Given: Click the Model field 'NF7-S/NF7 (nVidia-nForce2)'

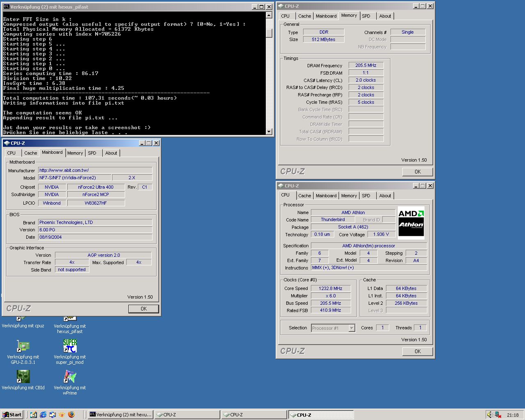Looking at the screenshot, I should click(x=75, y=178).
